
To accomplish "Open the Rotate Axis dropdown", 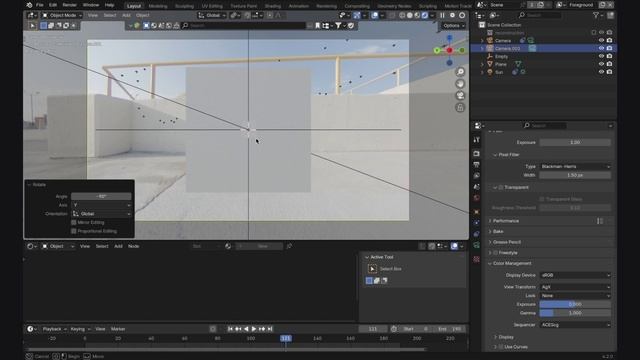I will [x=101, y=205].
